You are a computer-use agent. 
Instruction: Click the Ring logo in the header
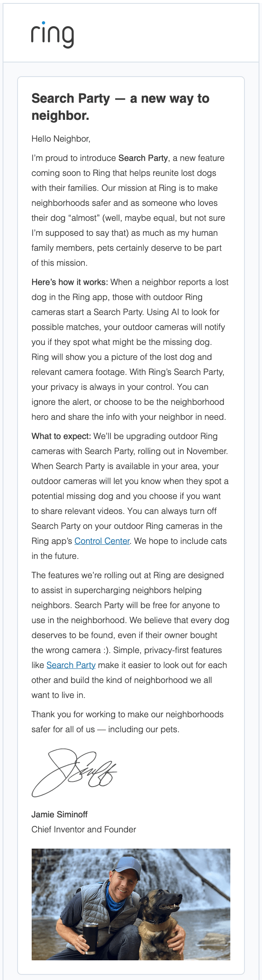click(x=52, y=35)
